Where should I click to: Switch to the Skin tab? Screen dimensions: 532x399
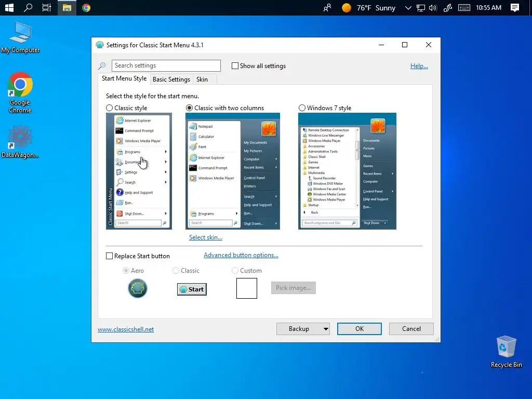(202, 79)
